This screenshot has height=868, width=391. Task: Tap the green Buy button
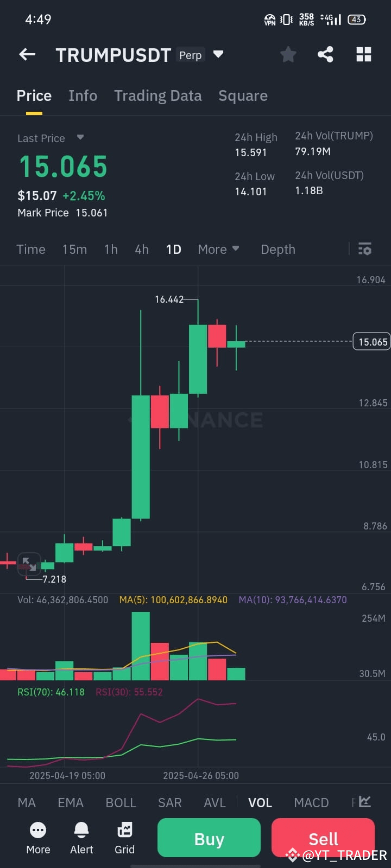(209, 838)
